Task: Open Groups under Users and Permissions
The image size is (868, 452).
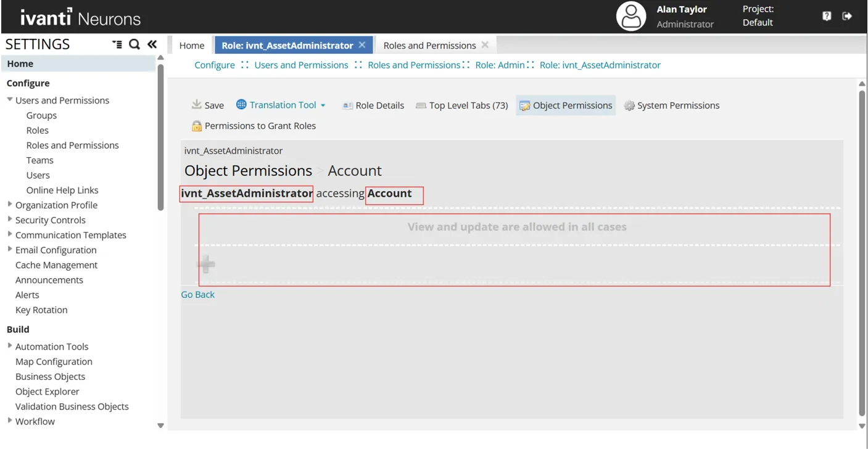Action: [x=41, y=115]
